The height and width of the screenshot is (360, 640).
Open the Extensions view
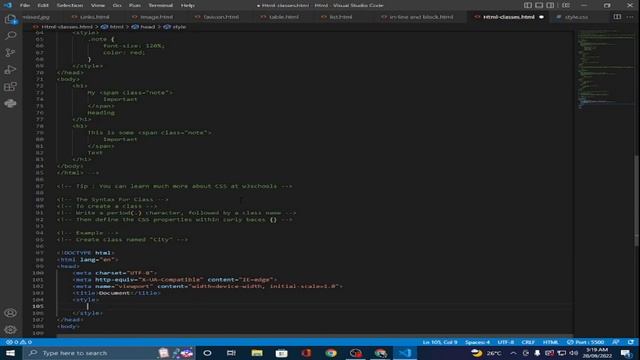click(10, 87)
